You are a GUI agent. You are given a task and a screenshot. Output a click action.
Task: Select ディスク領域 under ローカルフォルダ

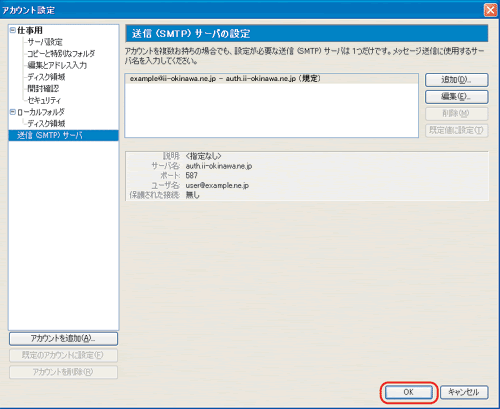(46, 124)
